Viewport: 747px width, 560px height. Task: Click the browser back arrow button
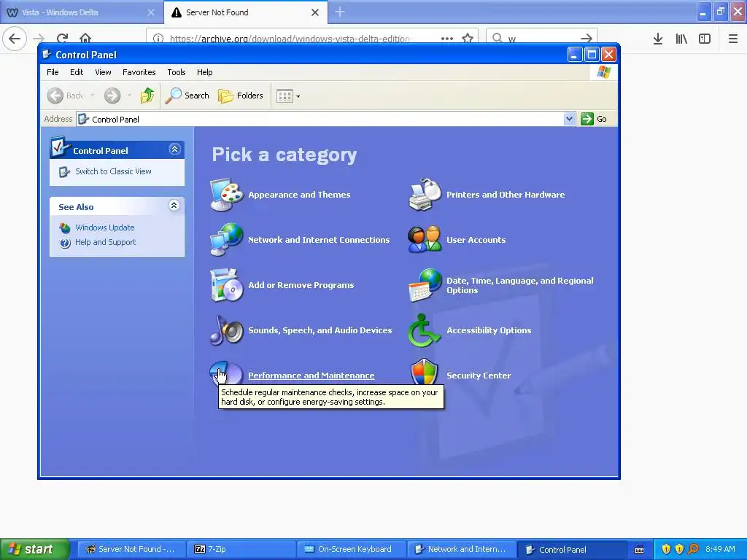(x=15, y=38)
